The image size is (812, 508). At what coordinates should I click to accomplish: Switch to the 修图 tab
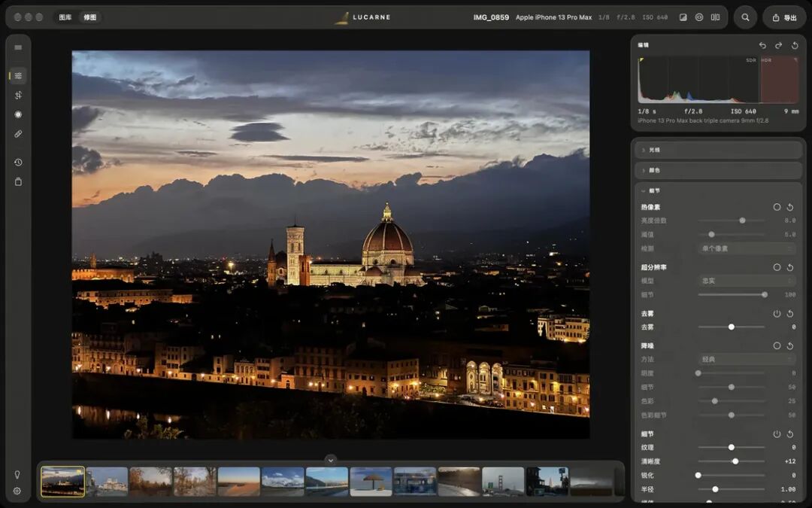(x=90, y=17)
